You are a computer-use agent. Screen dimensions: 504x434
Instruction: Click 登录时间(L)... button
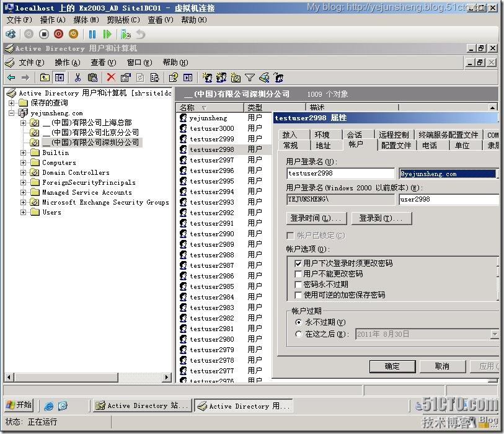(316, 218)
